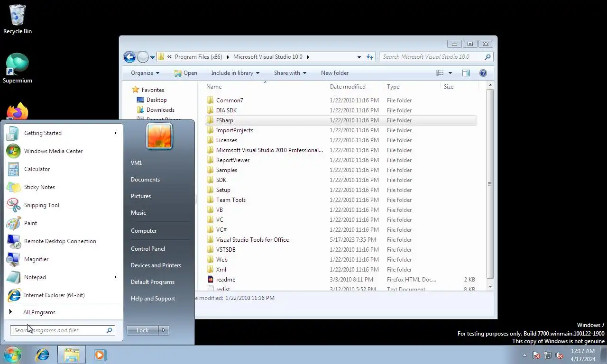Open Calculator from the Start menu

pos(64,169)
